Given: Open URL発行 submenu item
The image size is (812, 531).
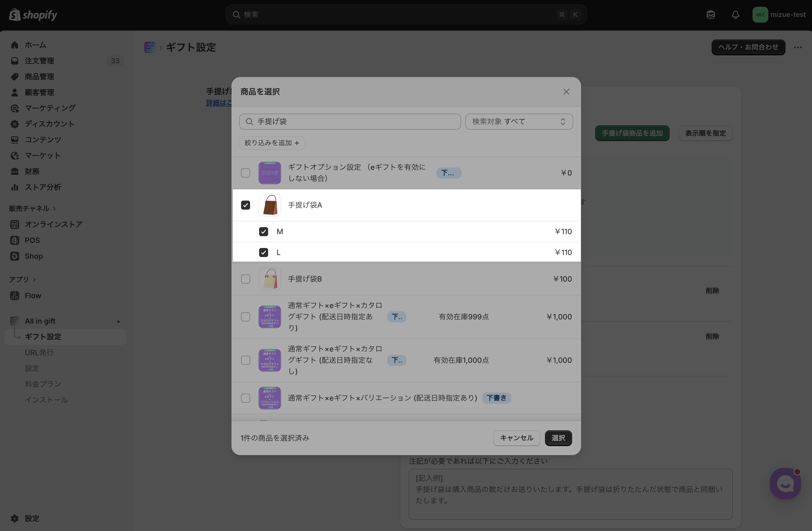Looking at the screenshot, I should click(39, 352).
